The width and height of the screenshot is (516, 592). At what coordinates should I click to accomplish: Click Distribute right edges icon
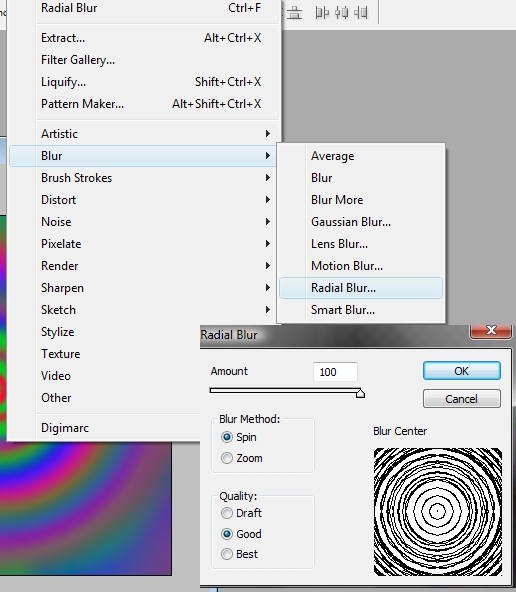click(361, 12)
